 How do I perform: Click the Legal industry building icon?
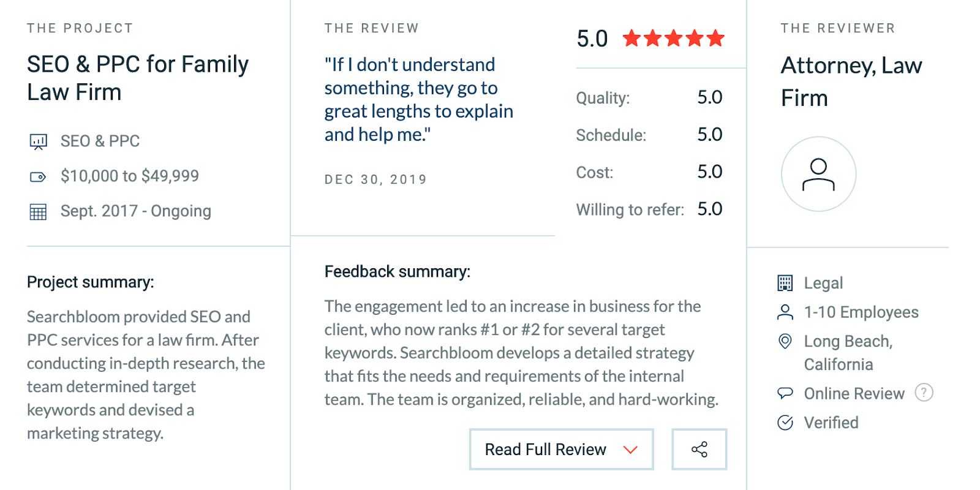click(x=785, y=283)
